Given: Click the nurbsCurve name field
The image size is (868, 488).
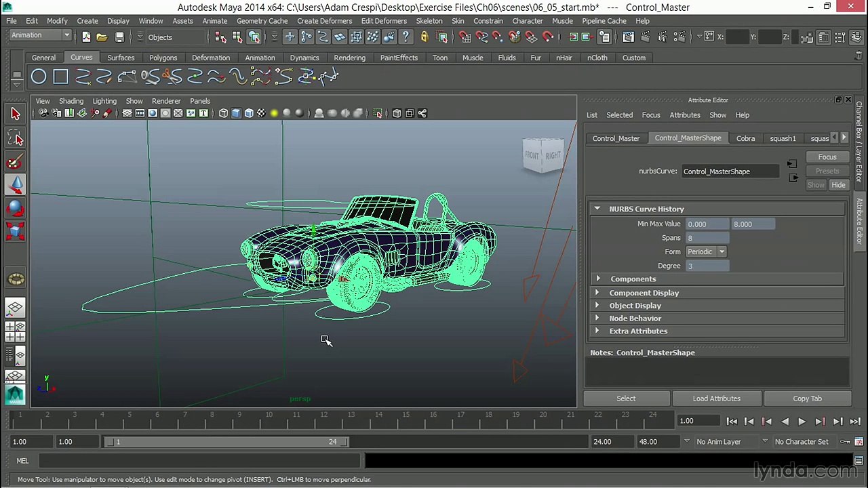Looking at the screenshot, I should [730, 171].
